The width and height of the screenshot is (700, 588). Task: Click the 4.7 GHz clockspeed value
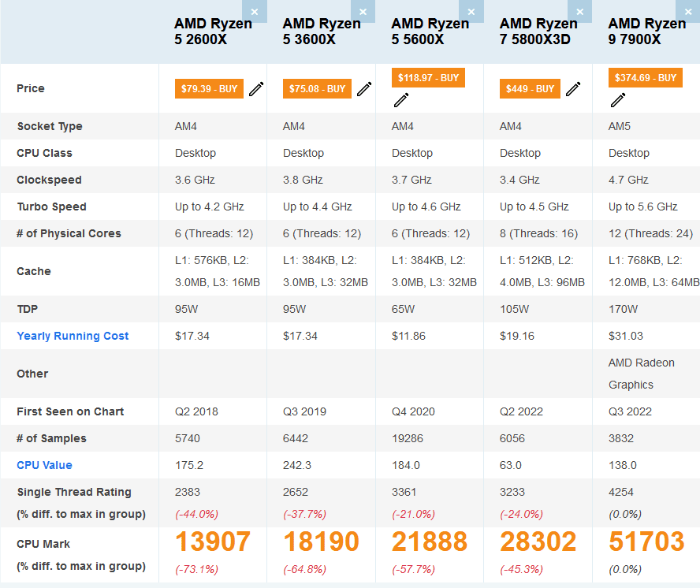tap(628, 180)
